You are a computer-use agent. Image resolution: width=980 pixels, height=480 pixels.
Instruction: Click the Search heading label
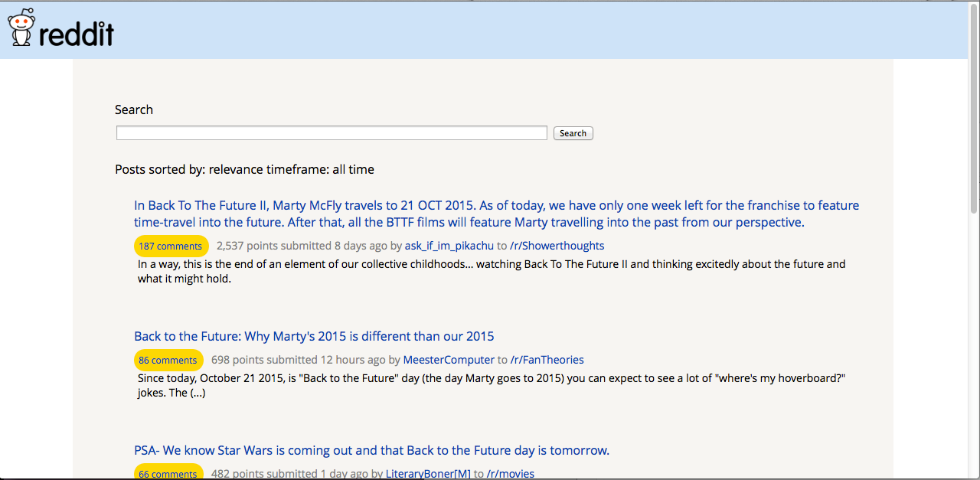coord(134,109)
